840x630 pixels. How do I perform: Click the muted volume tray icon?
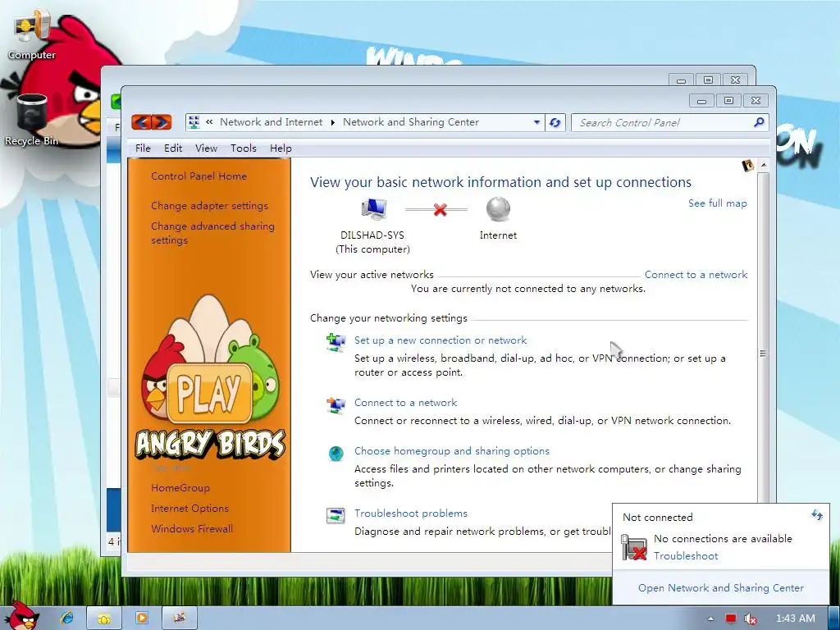751,619
